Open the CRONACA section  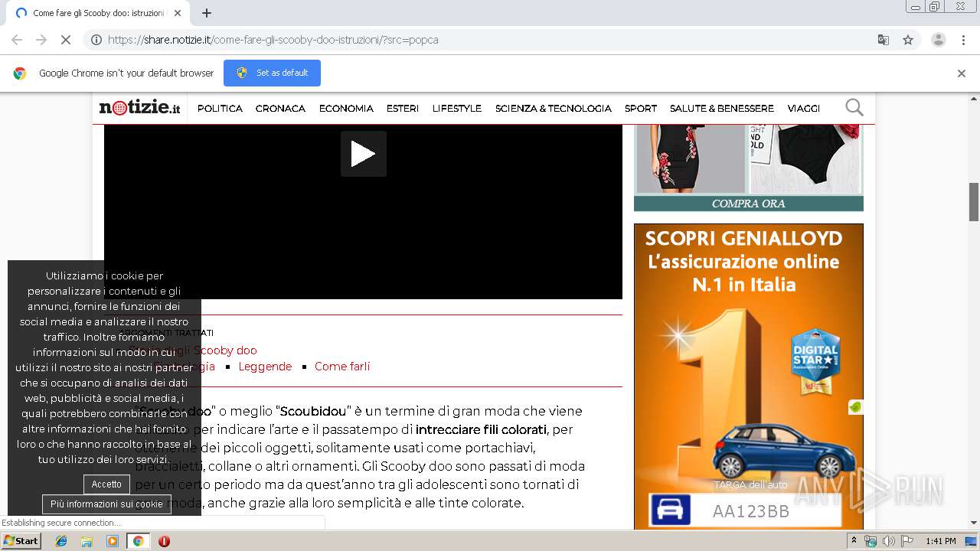pyautogui.click(x=280, y=109)
